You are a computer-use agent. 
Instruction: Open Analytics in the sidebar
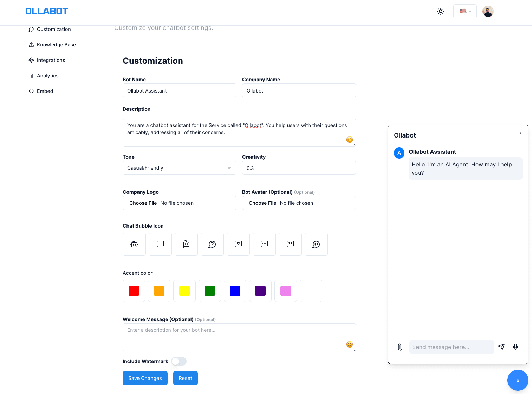44,76
